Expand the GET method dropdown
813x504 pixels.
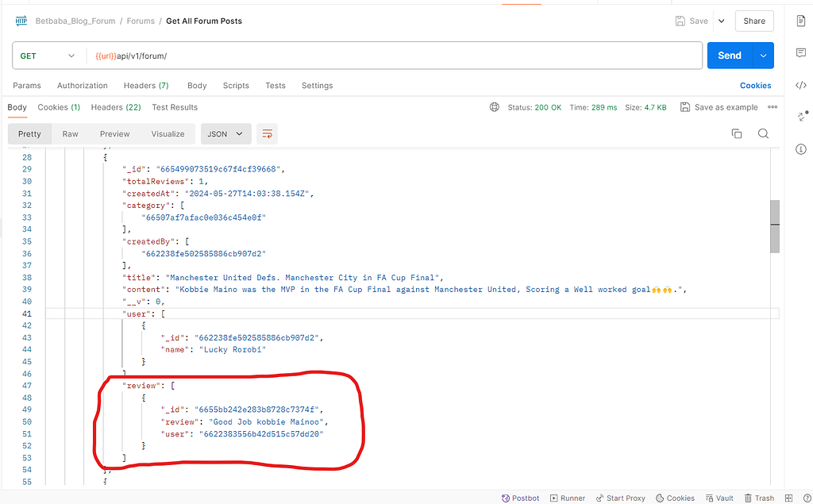point(48,56)
